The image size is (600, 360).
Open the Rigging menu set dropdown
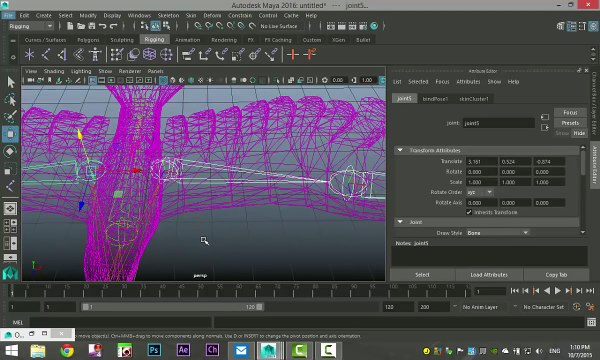coord(31,26)
